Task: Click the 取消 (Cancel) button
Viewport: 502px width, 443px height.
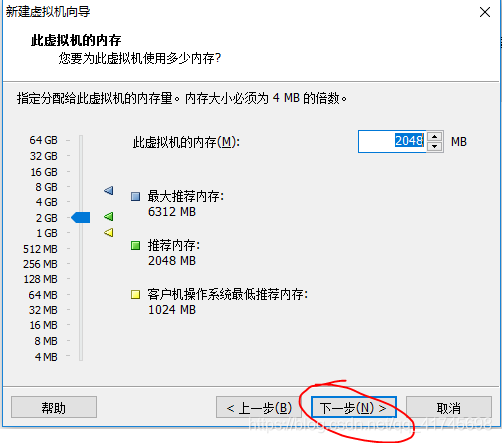Action: pos(449,407)
